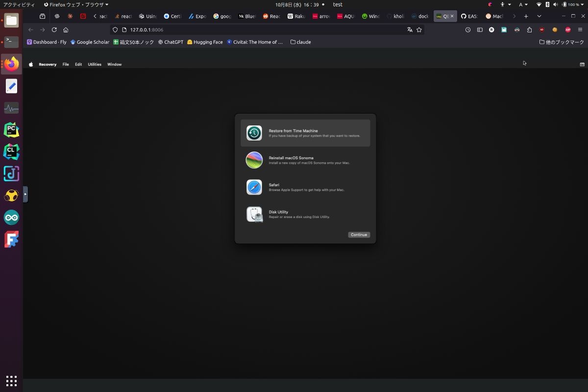The height and width of the screenshot is (392, 588).
Task: Click the Reinstall macOS Sonoma icon
Action: pyautogui.click(x=254, y=160)
